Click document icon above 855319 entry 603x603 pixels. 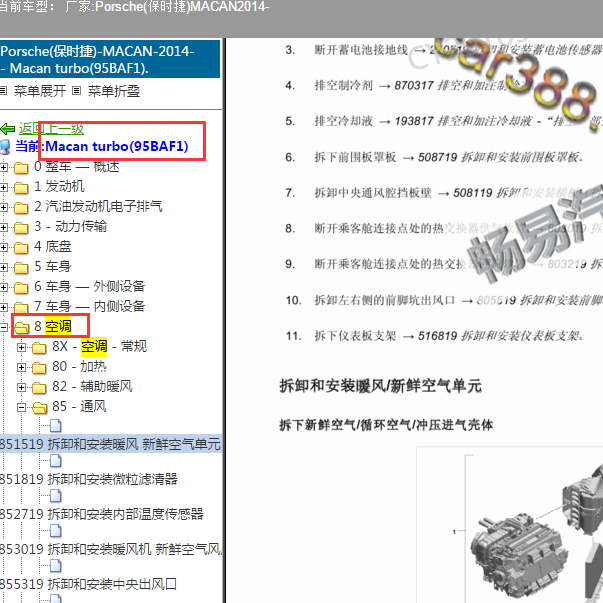[56, 566]
